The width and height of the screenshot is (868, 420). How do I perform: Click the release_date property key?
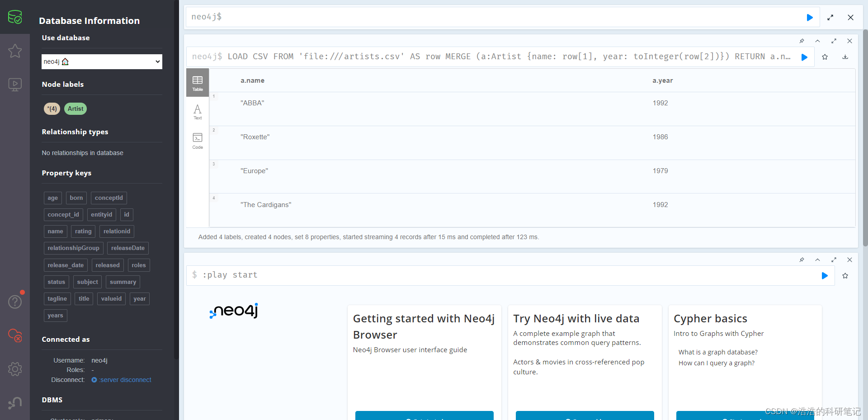pos(66,265)
